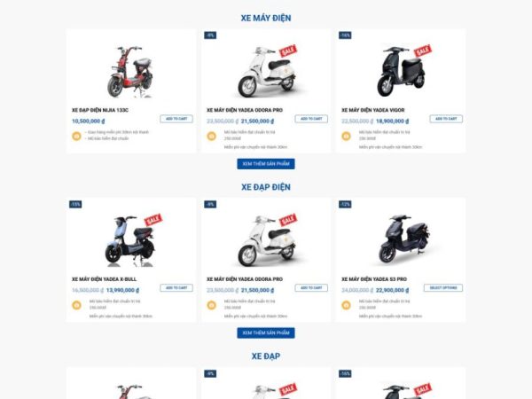532x399 pixels.
Task: Click the -15% discount badge on X-Bull card
Action: [75, 204]
